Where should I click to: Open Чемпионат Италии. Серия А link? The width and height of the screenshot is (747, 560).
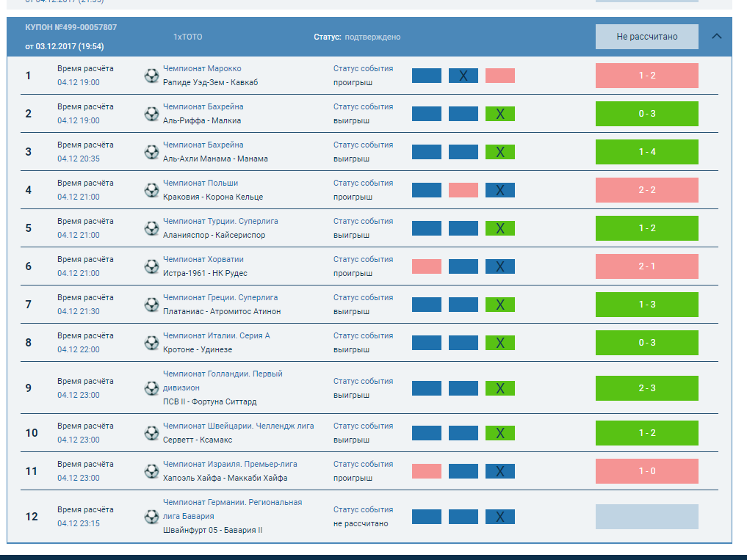pyautogui.click(x=216, y=335)
